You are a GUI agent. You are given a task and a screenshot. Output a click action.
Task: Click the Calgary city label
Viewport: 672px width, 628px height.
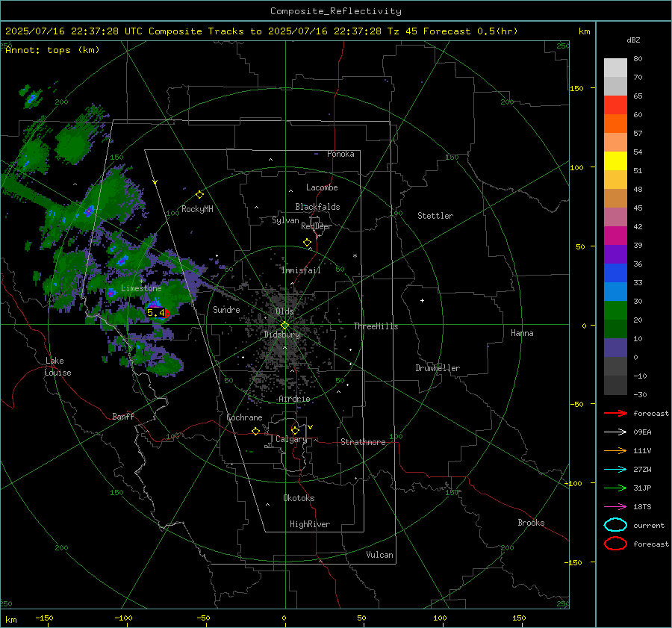[x=291, y=439]
